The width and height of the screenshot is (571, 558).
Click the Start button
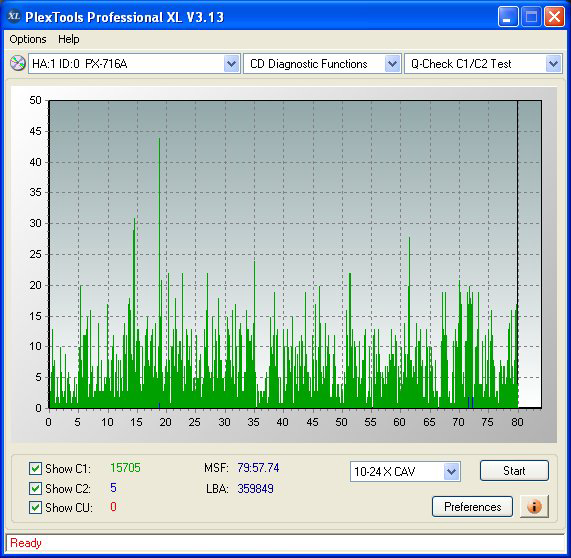[x=514, y=471]
